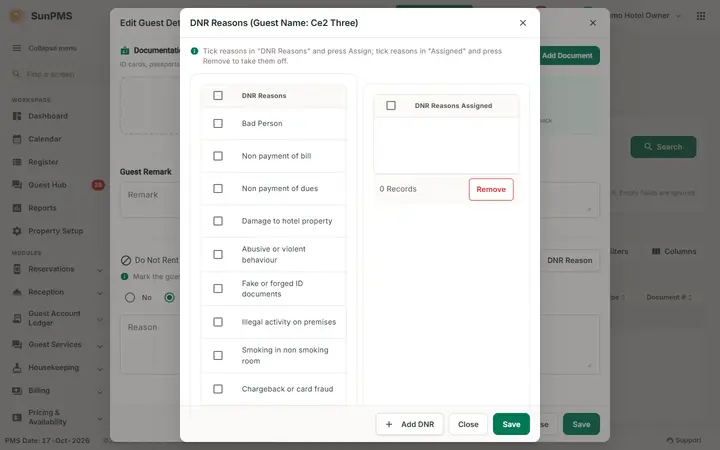Click the Remove button
Image resolution: width=720 pixels, height=450 pixels.
point(491,189)
